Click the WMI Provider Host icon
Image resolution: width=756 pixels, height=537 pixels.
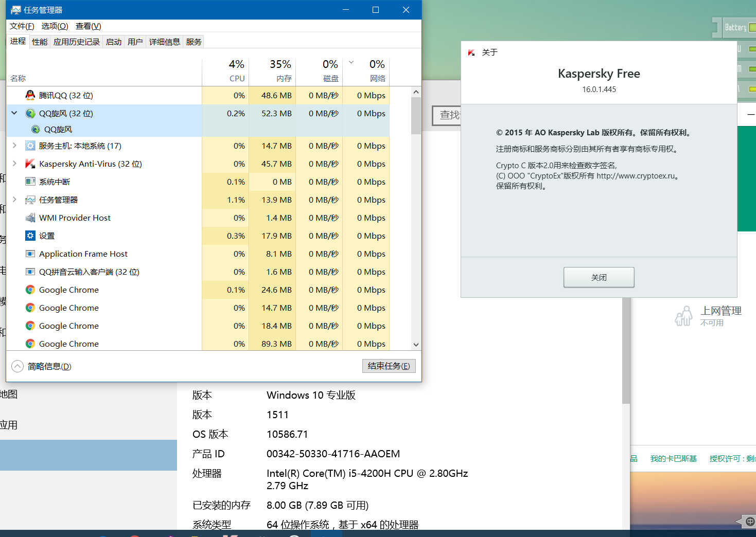pos(30,218)
